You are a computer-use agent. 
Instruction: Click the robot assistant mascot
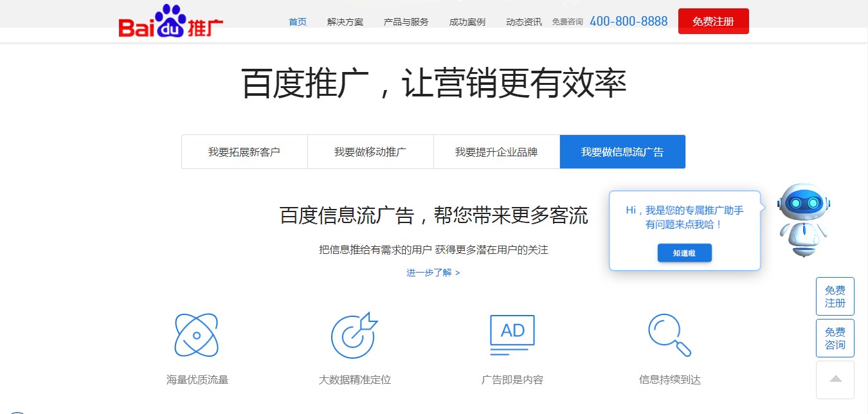click(x=803, y=220)
